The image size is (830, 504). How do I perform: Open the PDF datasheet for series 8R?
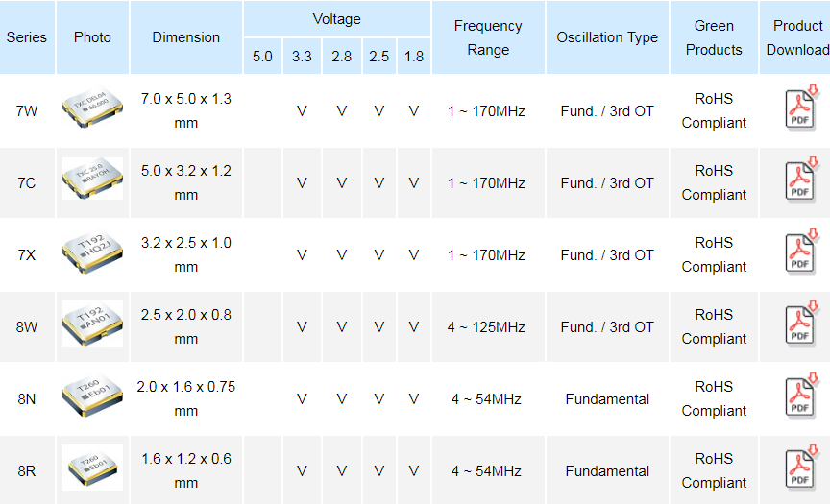pos(800,468)
